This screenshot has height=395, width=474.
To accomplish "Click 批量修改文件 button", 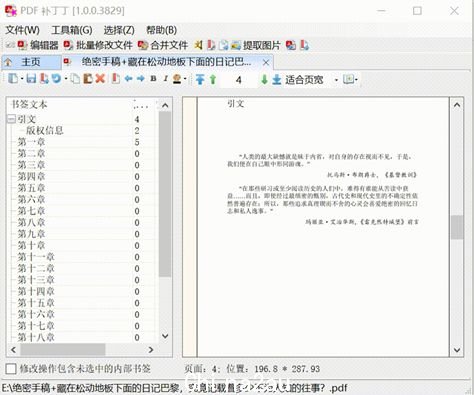I will tap(98, 45).
